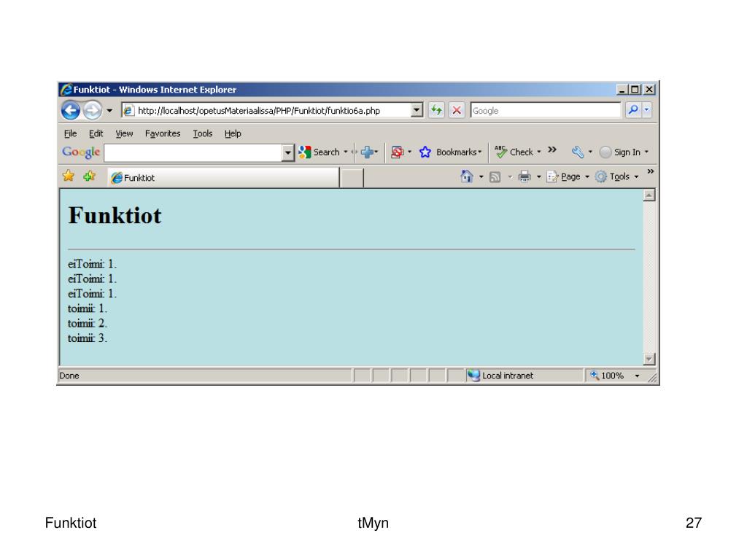
Task: Click the wrench settings icon on the Google Toolbar
Action: (x=578, y=152)
